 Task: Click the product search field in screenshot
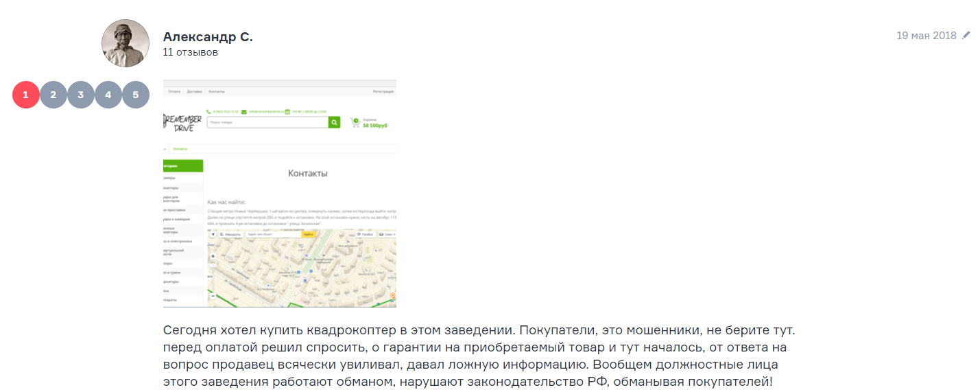pyautogui.click(x=267, y=122)
